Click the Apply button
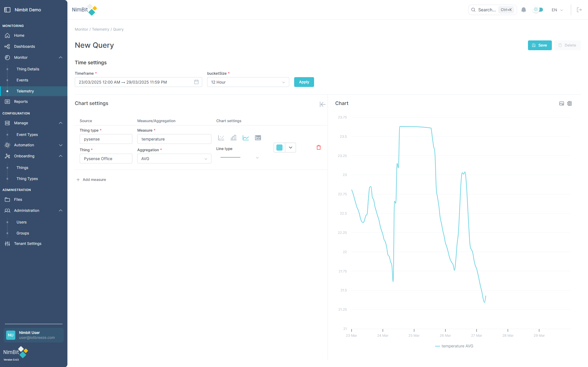588x367 pixels. (304, 82)
